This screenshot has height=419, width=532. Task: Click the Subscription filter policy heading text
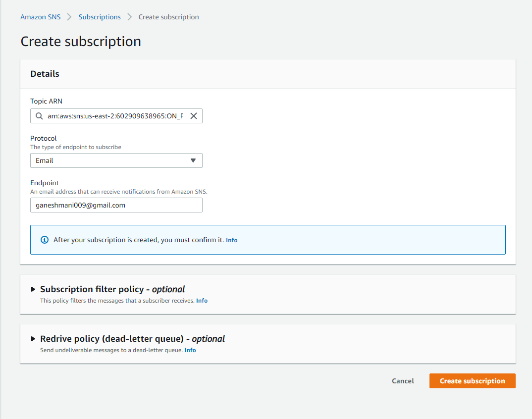(112, 289)
